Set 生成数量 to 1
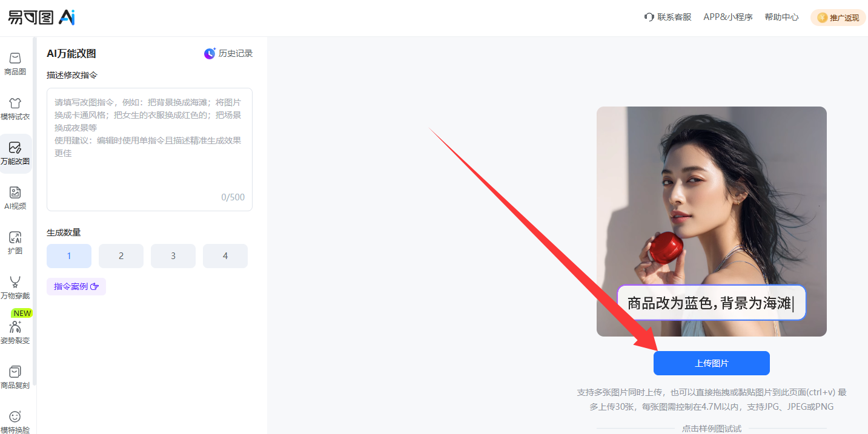The width and height of the screenshot is (868, 434). click(x=69, y=256)
